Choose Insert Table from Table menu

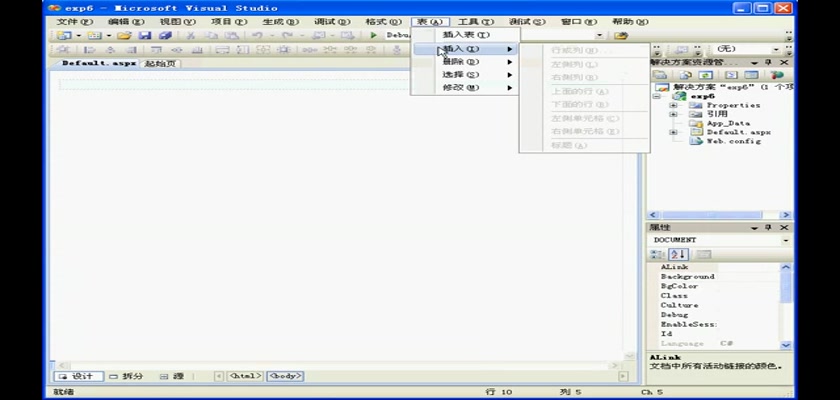(x=465, y=35)
